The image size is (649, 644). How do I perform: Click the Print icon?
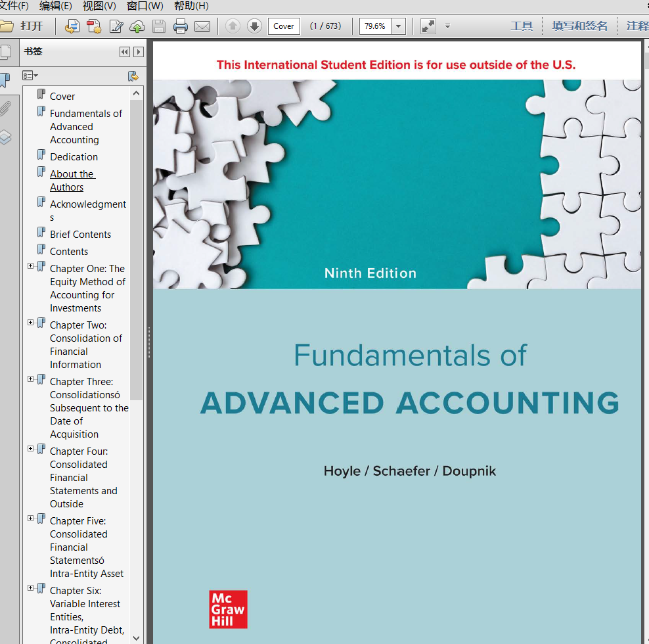point(181,26)
